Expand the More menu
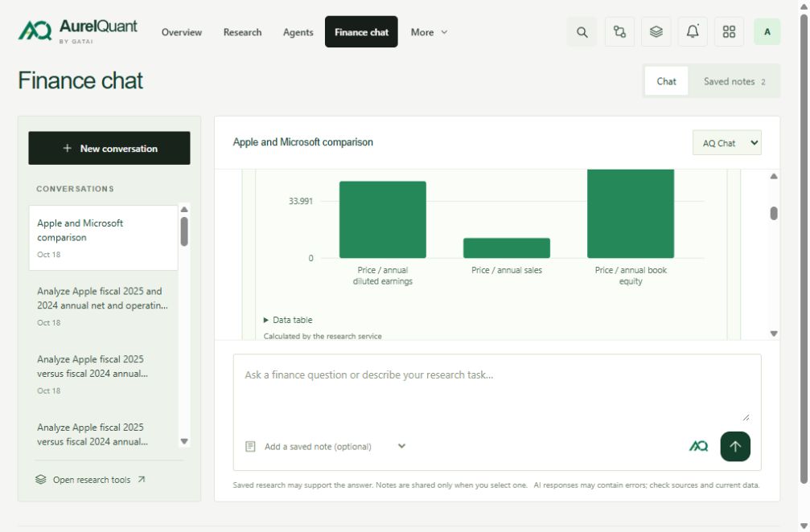Viewport: 810px width, 532px height. click(430, 32)
